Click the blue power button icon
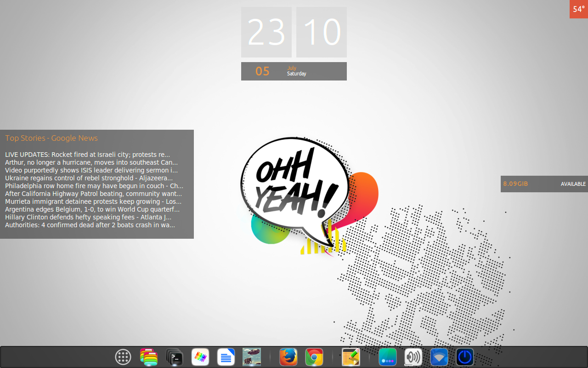The width and height of the screenshot is (588, 368). 465,357
